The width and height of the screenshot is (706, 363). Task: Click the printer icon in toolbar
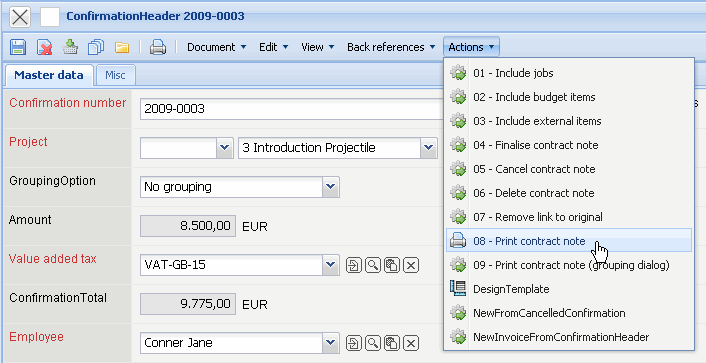158,47
